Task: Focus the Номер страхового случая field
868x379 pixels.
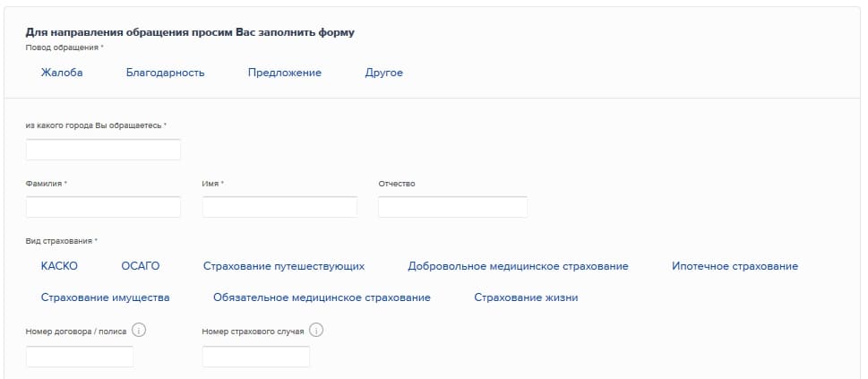Action: coord(256,357)
